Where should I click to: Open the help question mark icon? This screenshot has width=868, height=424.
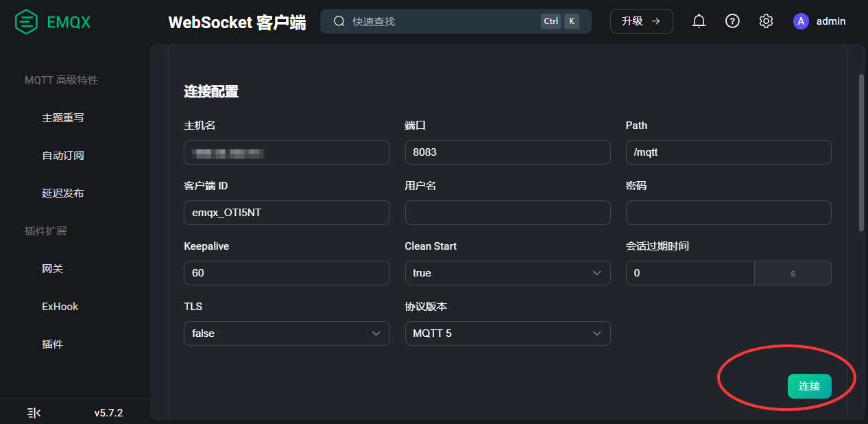[x=732, y=21]
